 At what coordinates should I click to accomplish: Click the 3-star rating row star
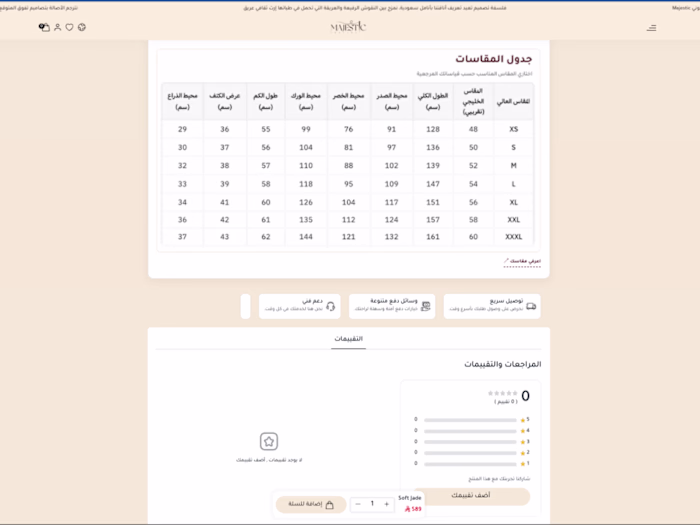pyautogui.click(x=523, y=442)
